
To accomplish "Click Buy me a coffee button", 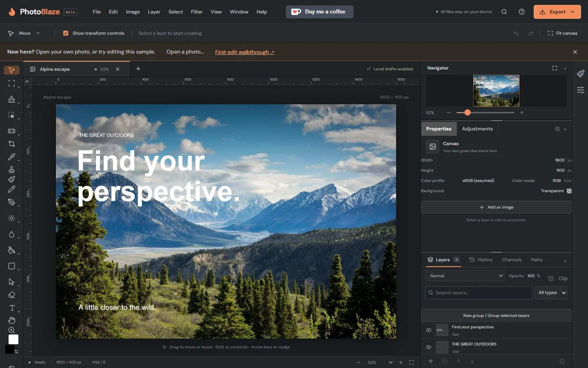I will [x=320, y=12].
